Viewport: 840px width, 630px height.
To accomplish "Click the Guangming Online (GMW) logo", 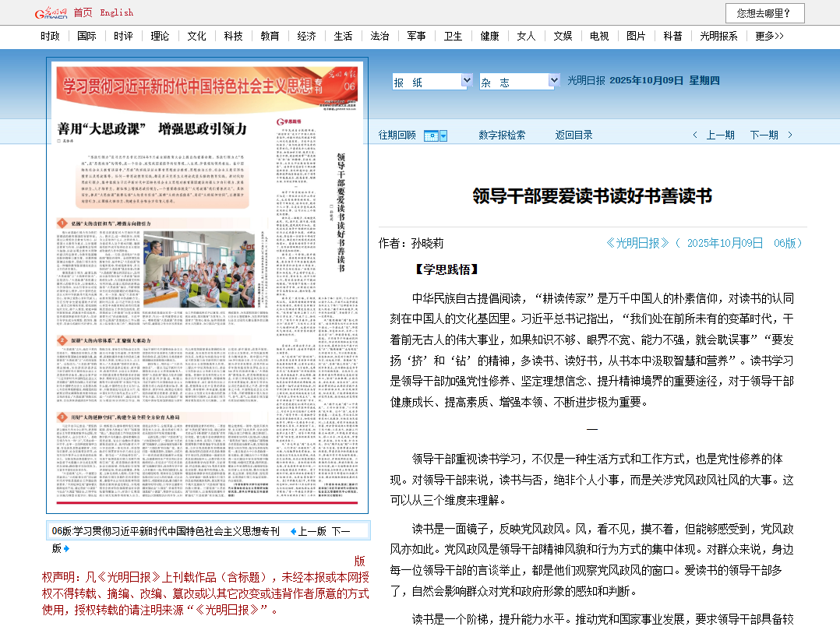I will (x=51, y=13).
